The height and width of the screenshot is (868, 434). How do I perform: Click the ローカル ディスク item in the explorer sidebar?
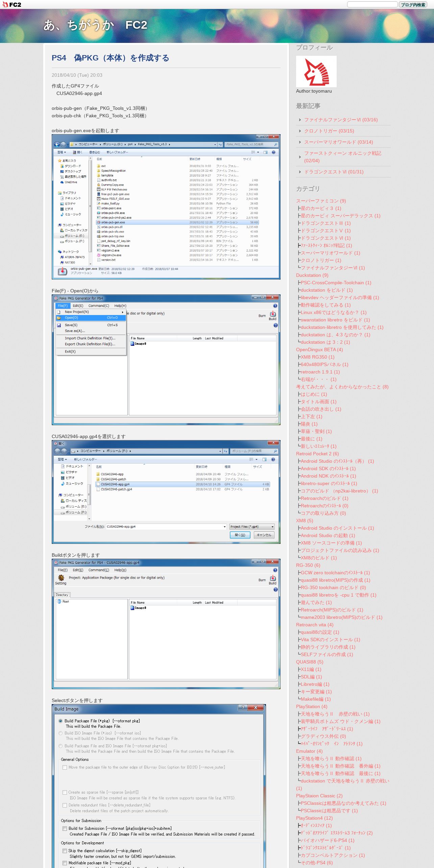[x=74, y=230]
